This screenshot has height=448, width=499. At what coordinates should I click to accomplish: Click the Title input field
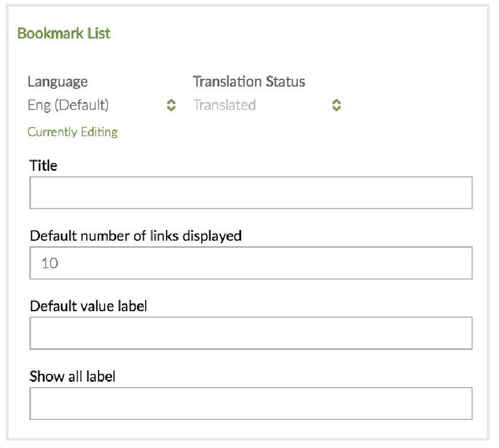(251, 192)
